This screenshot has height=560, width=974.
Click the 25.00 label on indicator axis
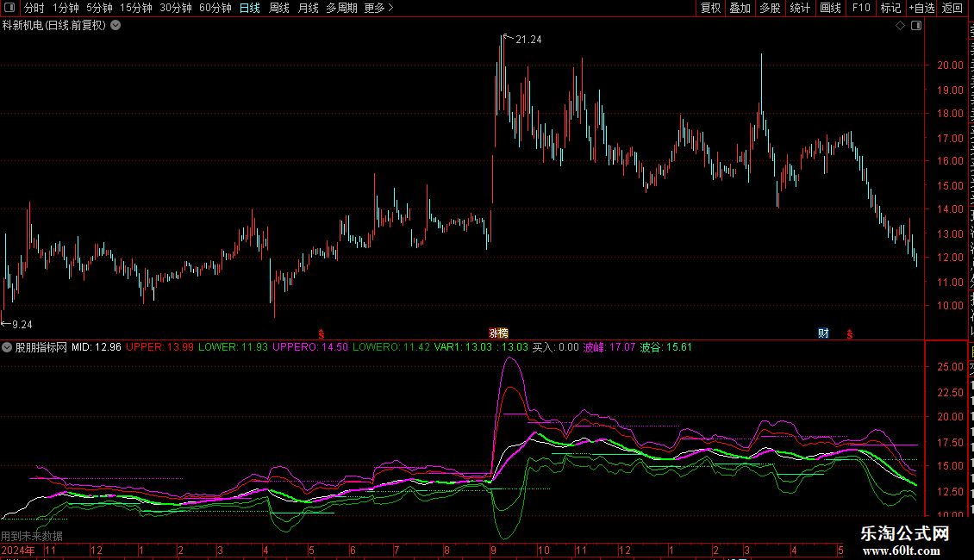(951, 367)
